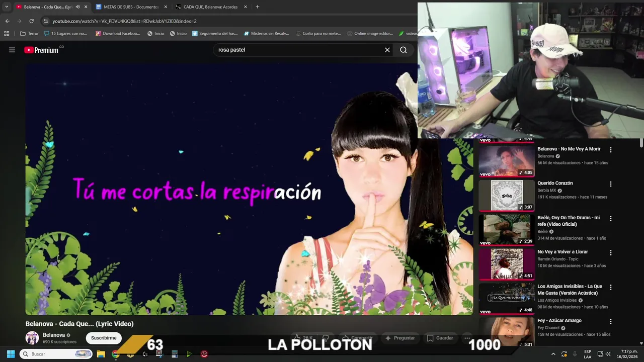Image resolution: width=644 pixels, height=362 pixels.
Task: Click the microphone tray icon
Action: click(575, 354)
